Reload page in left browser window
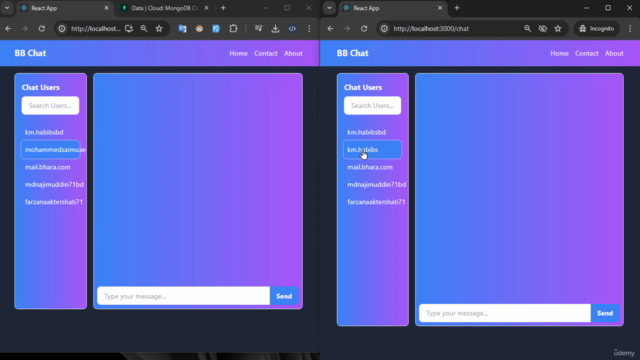 (42, 29)
